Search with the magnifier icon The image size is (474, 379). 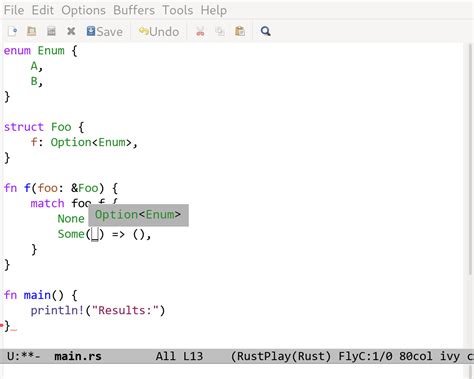[x=265, y=31]
